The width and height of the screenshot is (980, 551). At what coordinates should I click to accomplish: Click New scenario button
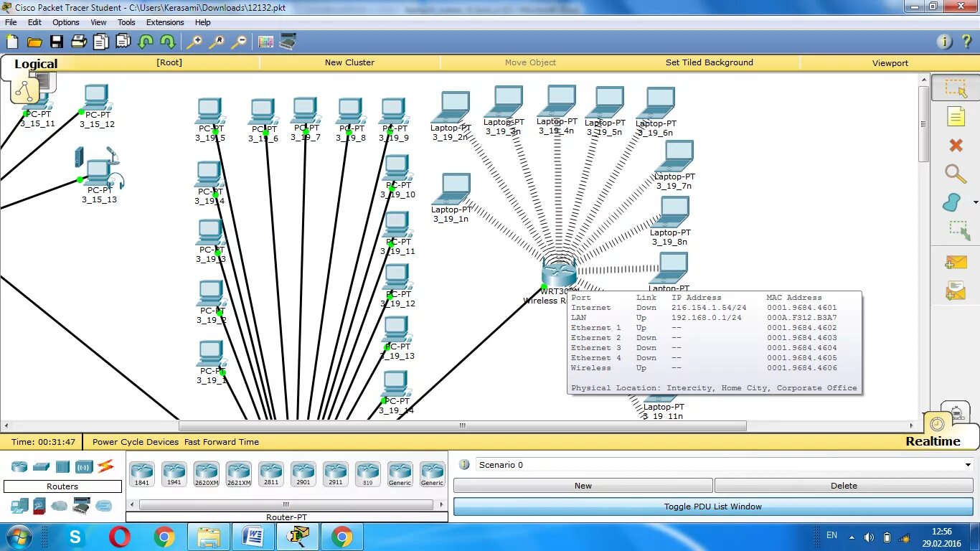tap(583, 486)
